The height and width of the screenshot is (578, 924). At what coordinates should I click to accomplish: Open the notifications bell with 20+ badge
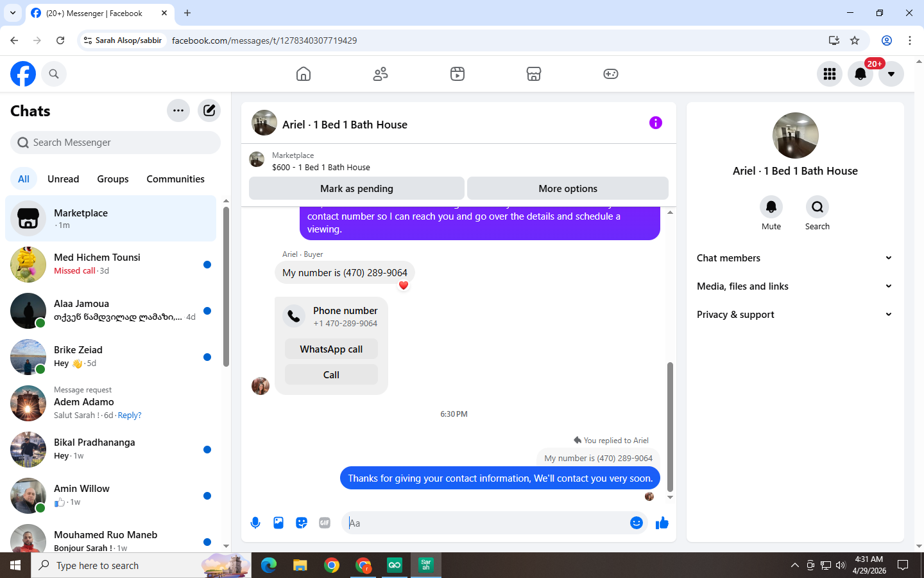tap(860, 74)
